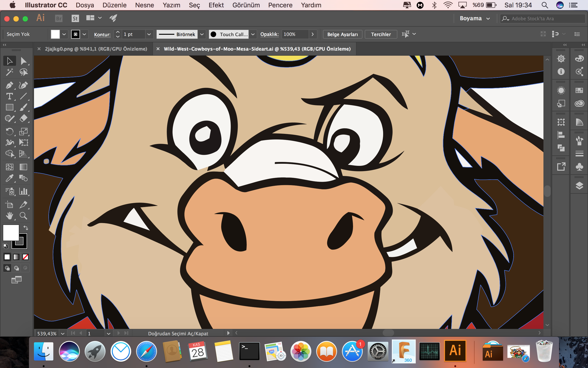Pick the Blend tool
This screenshot has width=588, height=368.
point(23,178)
